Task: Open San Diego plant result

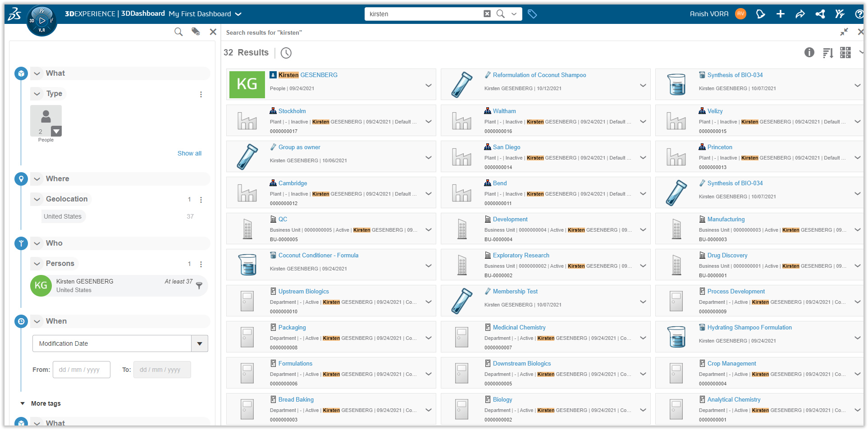Action: pyautogui.click(x=506, y=147)
